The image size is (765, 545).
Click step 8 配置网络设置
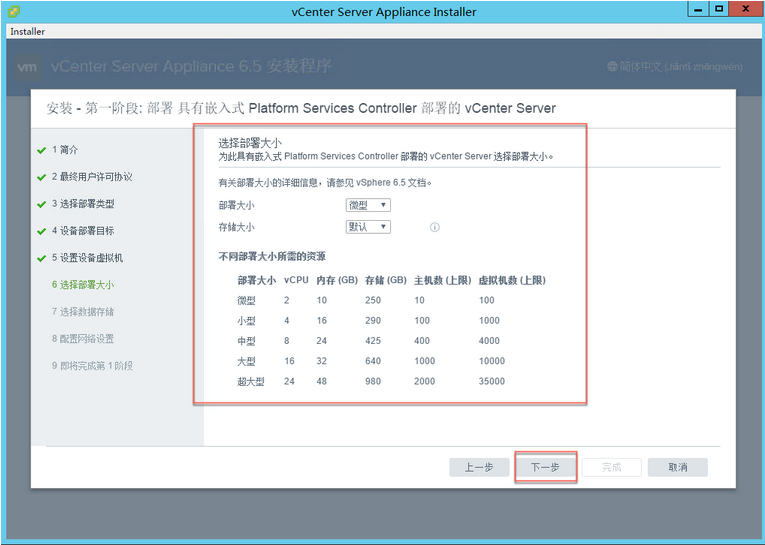[83, 339]
